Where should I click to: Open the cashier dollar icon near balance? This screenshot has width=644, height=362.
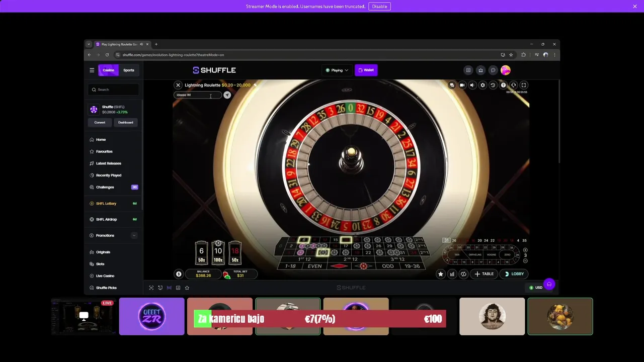tap(178, 274)
